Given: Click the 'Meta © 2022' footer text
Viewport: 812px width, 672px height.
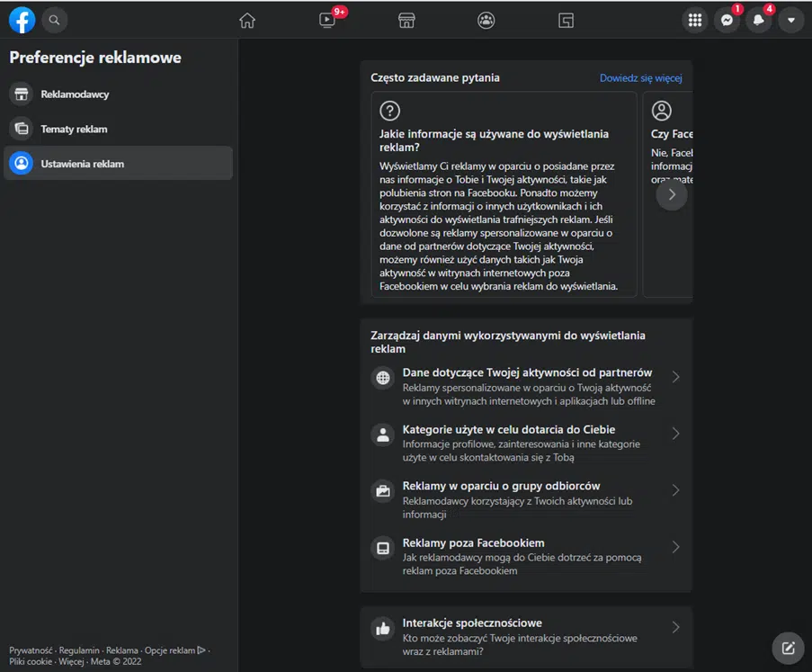Looking at the screenshot, I should pos(116,661).
